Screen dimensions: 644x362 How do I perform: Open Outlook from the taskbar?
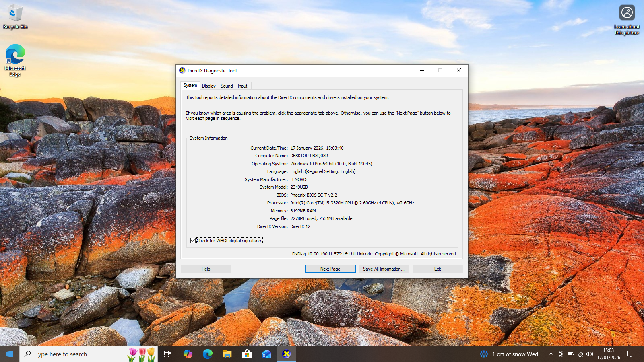[x=266, y=354]
